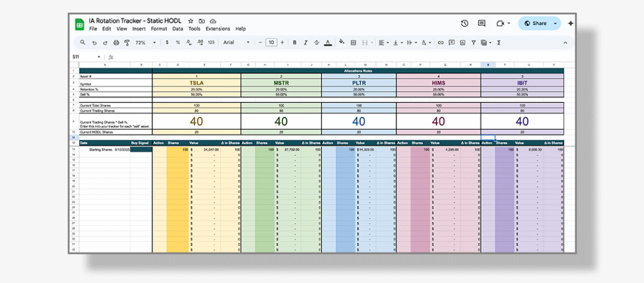
Task: Open the borders tool
Action: 353,42
